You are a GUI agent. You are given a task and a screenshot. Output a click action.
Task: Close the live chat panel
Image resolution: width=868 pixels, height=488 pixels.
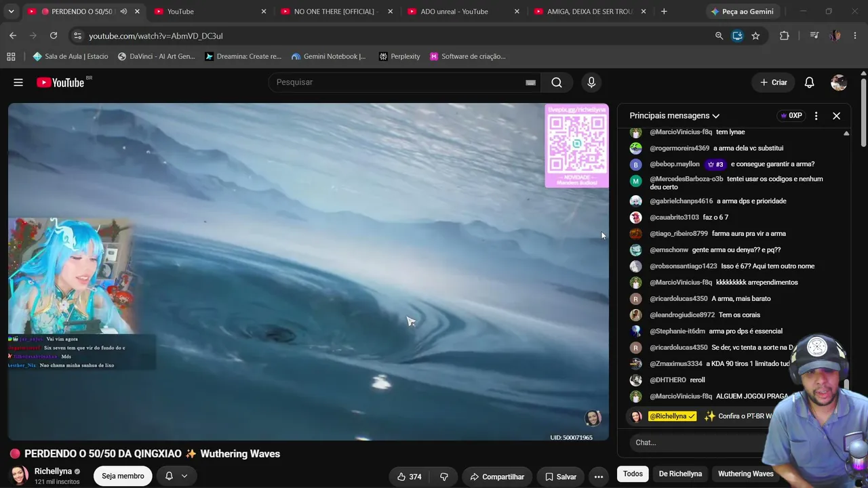[x=836, y=116]
